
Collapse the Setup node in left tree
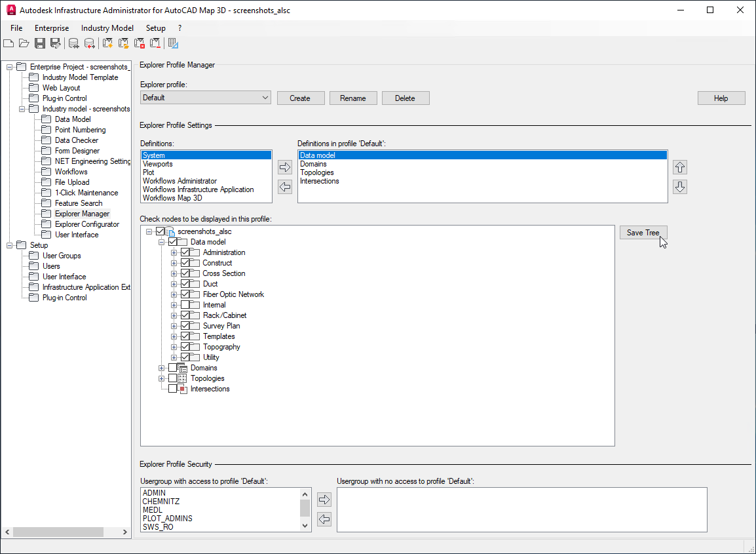(x=9, y=246)
